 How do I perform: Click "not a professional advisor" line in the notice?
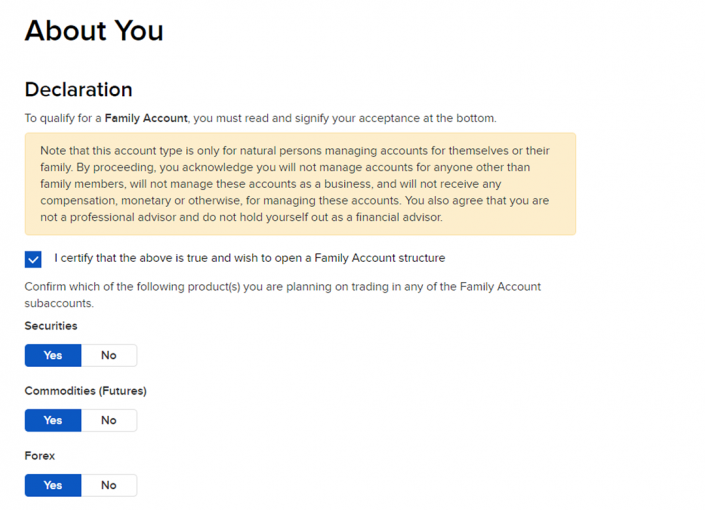pos(110,217)
